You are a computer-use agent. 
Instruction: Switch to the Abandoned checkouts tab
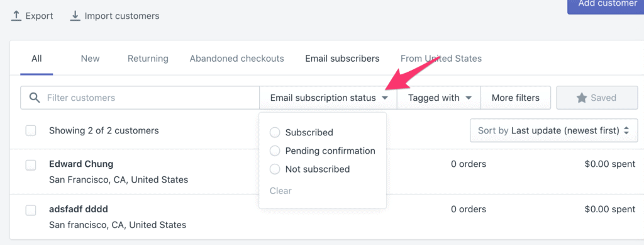[x=236, y=59]
